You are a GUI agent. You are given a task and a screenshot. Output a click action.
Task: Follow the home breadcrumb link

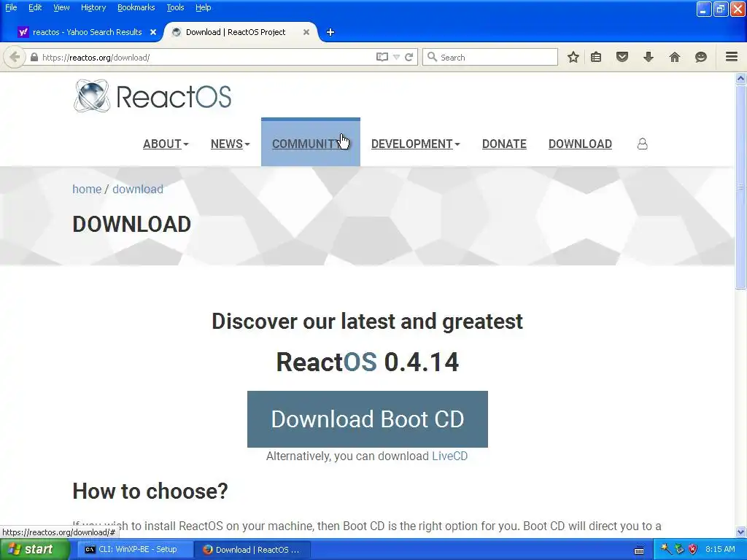pos(87,189)
